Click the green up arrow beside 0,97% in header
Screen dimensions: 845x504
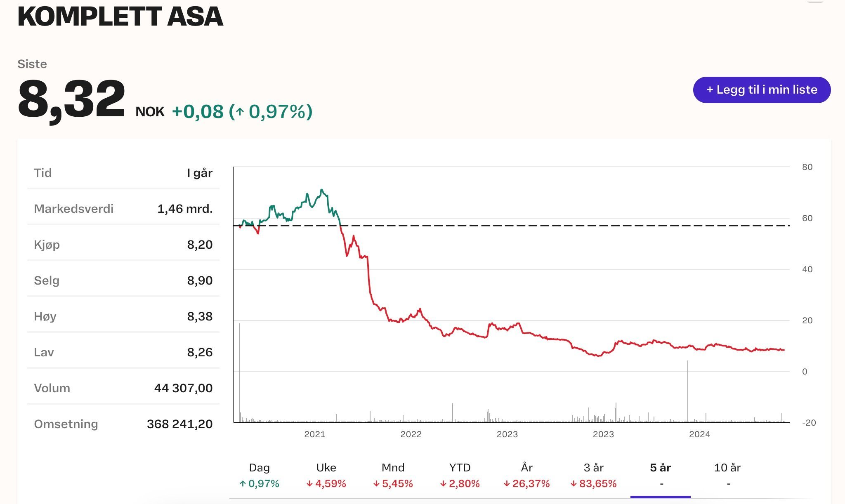(240, 112)
